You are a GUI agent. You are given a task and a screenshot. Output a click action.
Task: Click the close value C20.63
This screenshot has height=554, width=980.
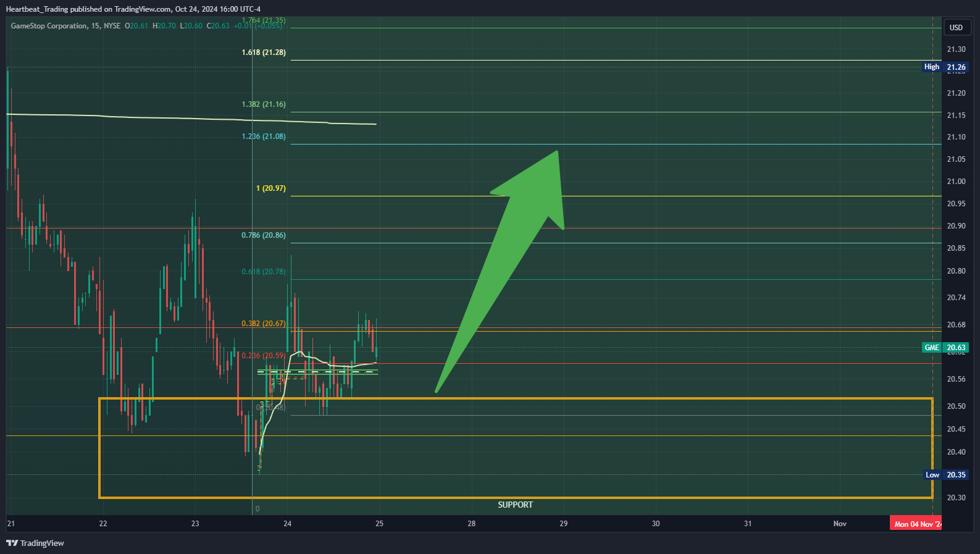(218, 26)
